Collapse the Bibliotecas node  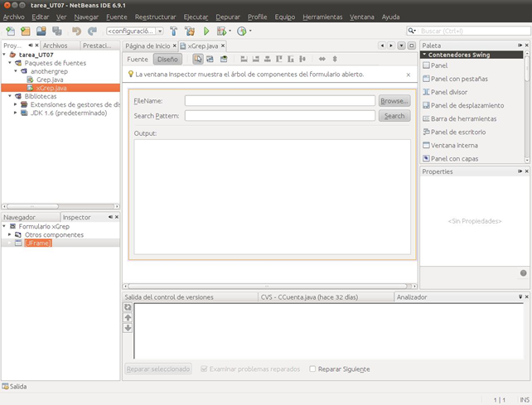(10, 96)
